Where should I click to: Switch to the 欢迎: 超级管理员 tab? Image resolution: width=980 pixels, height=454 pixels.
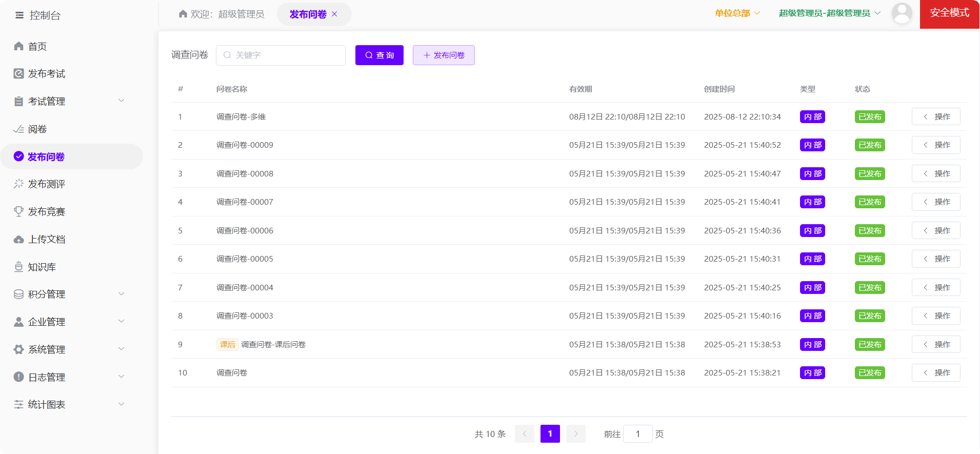pyautogui.click(x=222, y=14)
